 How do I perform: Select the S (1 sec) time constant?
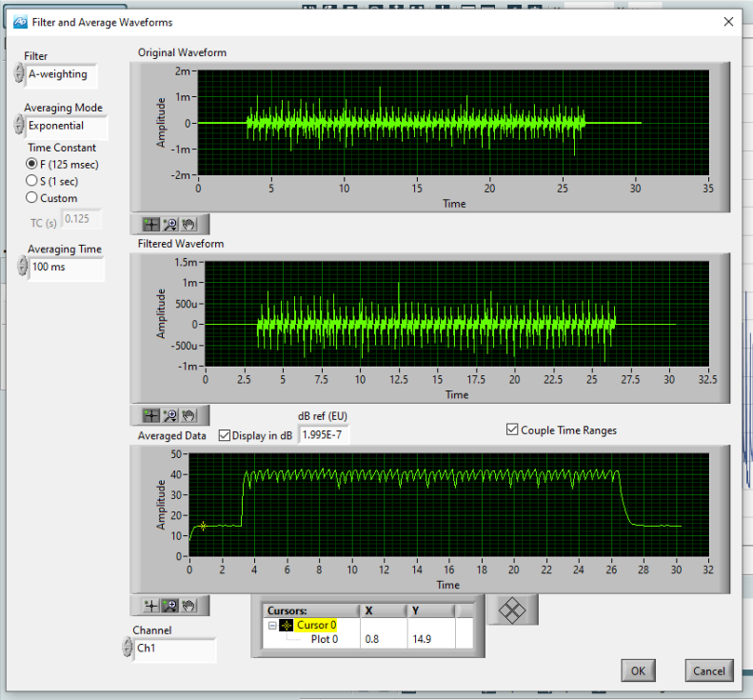click(31, 181)
